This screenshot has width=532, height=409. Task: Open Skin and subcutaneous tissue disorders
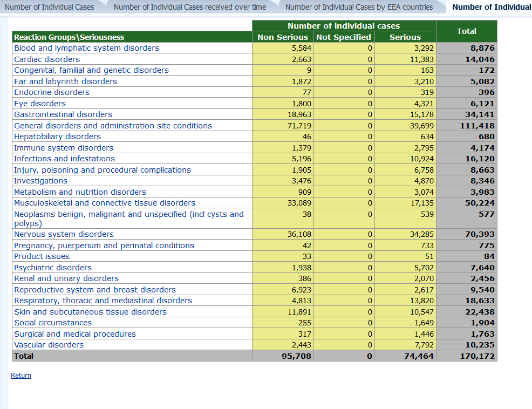90,312
